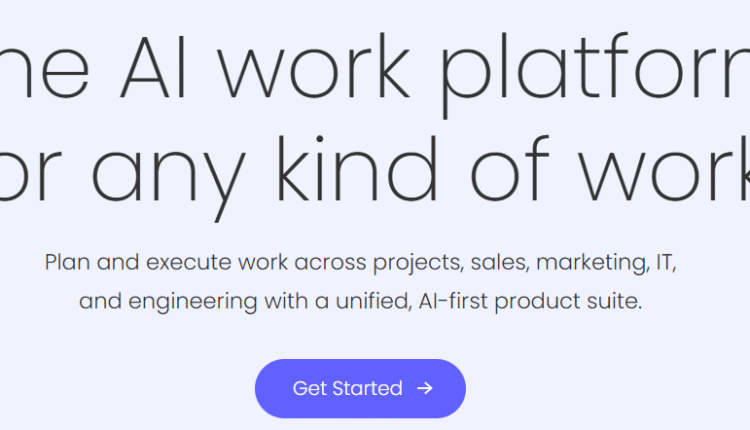
Task: Click the word "sales" in the subtitle
Action: 500,262
